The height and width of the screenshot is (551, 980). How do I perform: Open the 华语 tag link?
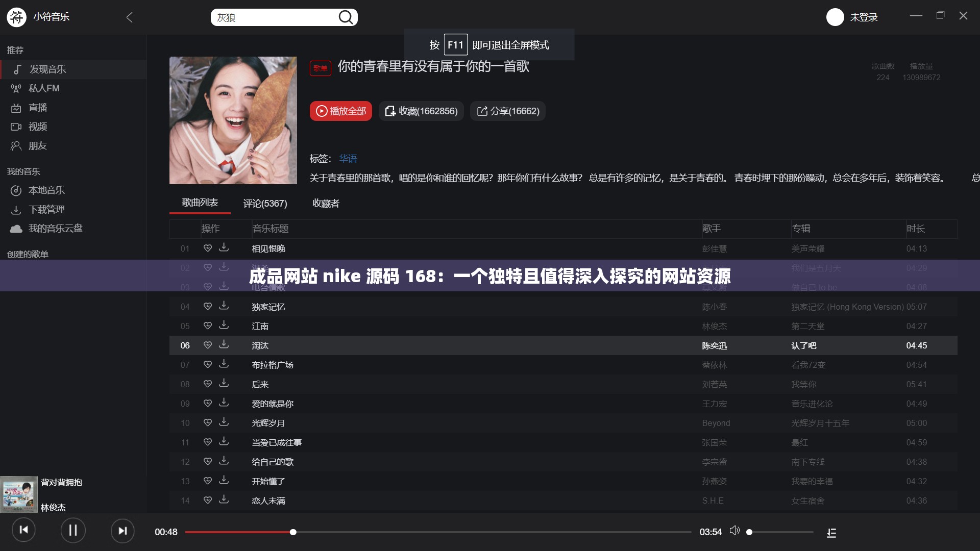pyautogui.click(x=348, y=159)
